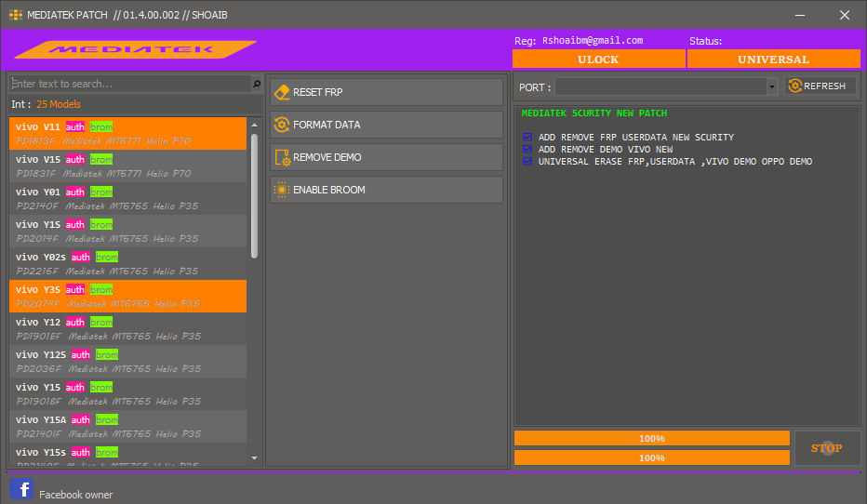Switch to the UNIVERSAL tab

(773, 60)
